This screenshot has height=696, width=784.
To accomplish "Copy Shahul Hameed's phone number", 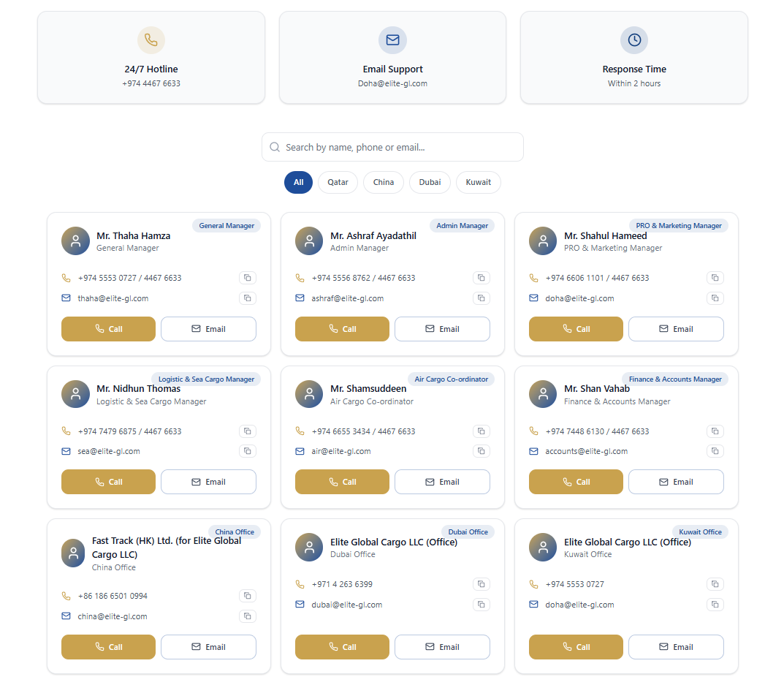I will (x=715, y=278).
